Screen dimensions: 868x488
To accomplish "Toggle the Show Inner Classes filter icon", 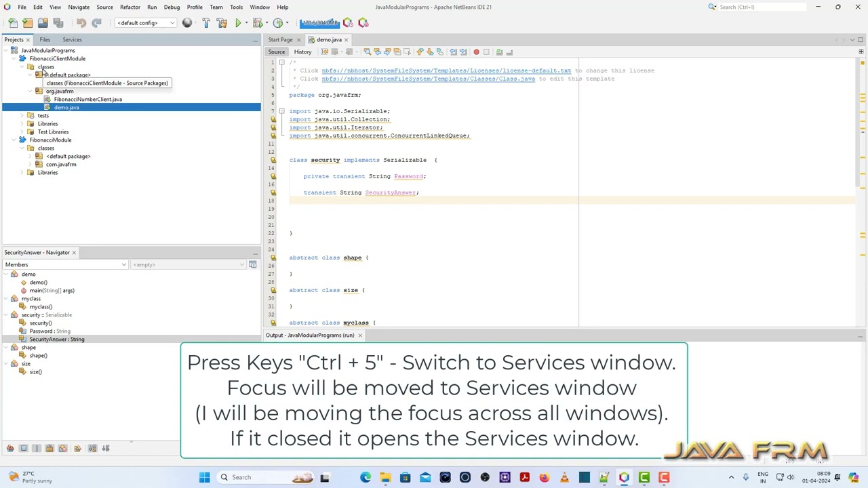I will coord(62,448).
